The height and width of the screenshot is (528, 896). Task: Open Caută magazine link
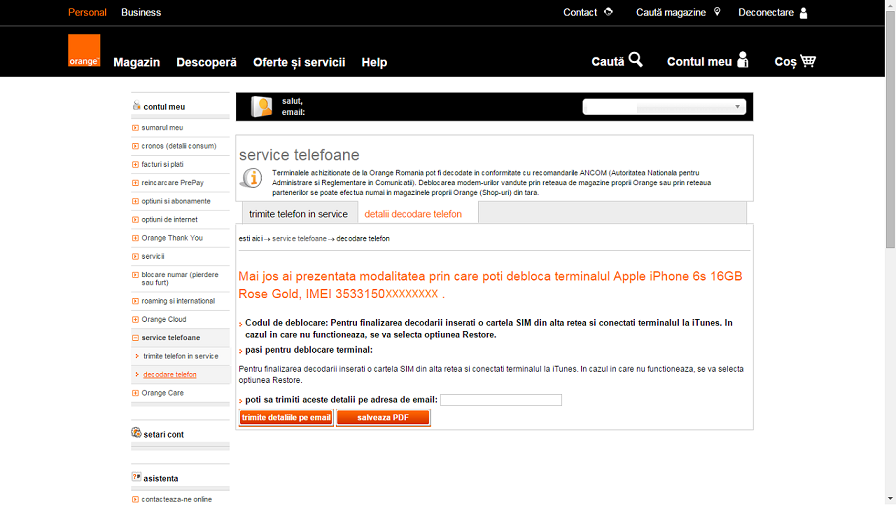[671, 13]
